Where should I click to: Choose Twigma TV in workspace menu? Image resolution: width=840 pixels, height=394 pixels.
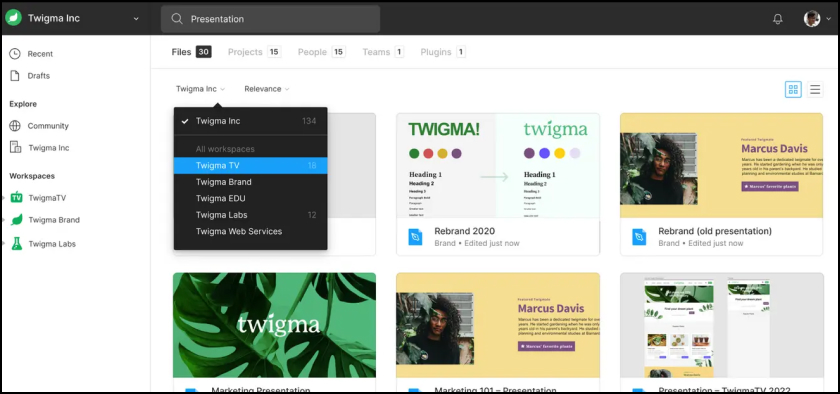click(250, 166)
